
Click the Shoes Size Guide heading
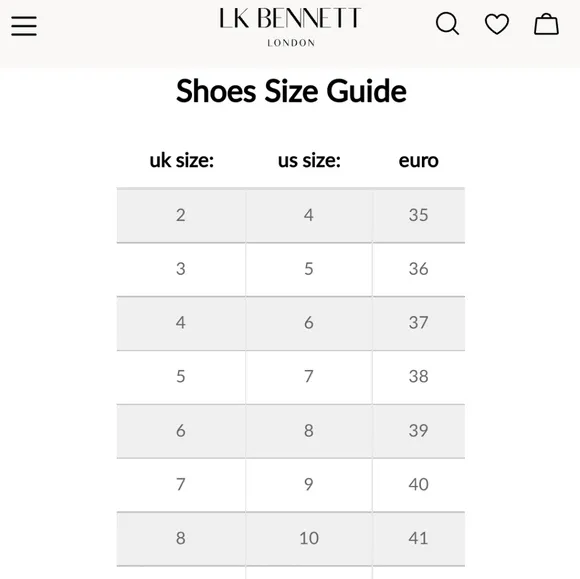(x=291, y=91)
